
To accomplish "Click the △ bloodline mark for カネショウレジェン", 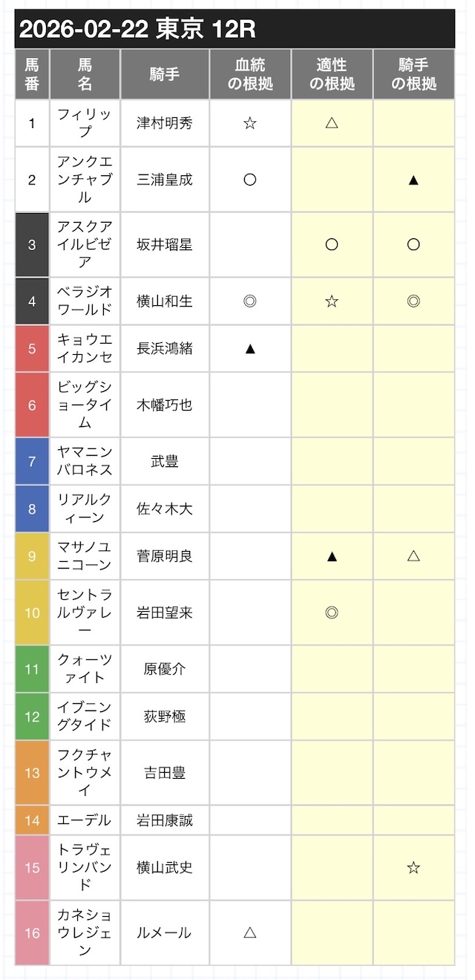I will click(x=250, y=933).
